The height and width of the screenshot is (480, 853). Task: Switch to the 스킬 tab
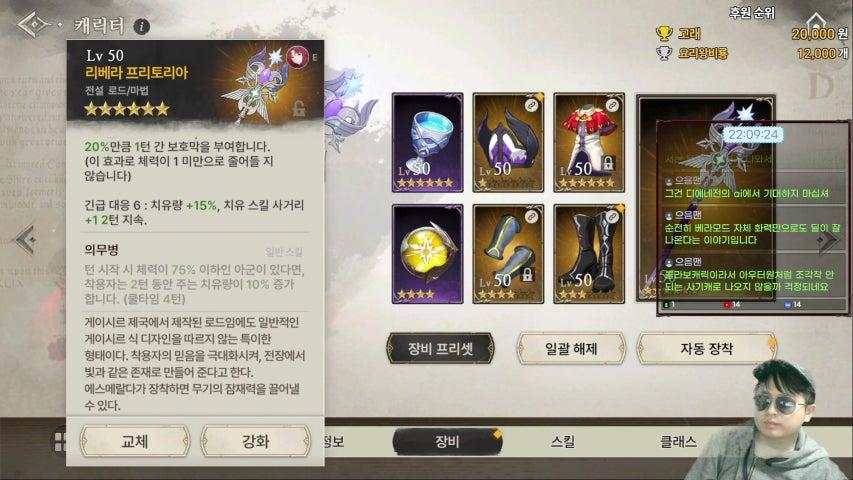563,441
